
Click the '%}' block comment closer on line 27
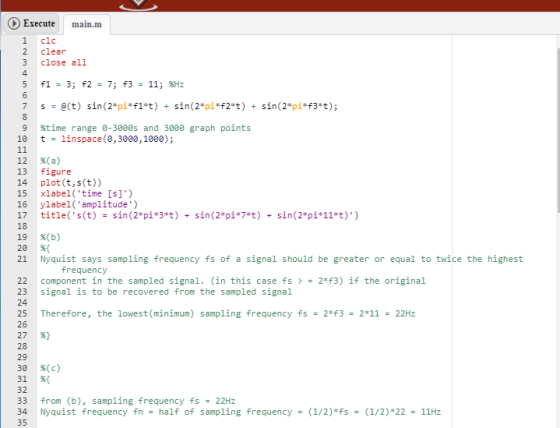coord(45,335)
